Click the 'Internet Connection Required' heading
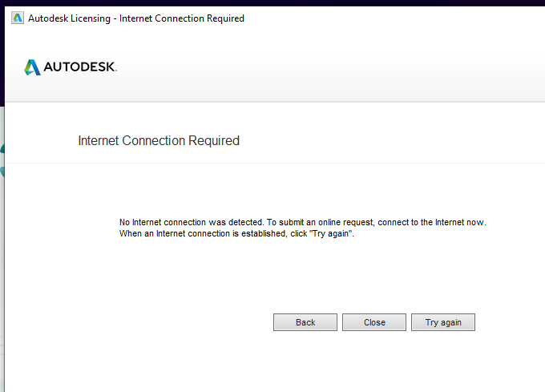 159,141
